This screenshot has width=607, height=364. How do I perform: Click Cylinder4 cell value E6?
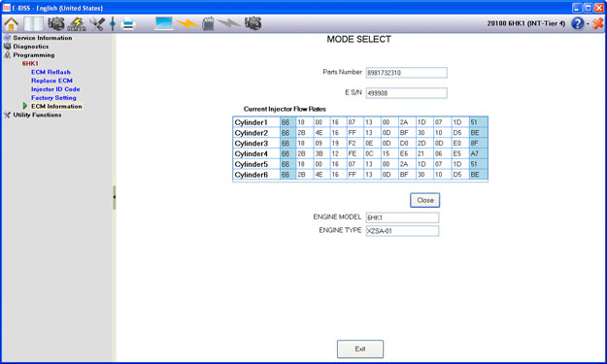pos(407,154)
